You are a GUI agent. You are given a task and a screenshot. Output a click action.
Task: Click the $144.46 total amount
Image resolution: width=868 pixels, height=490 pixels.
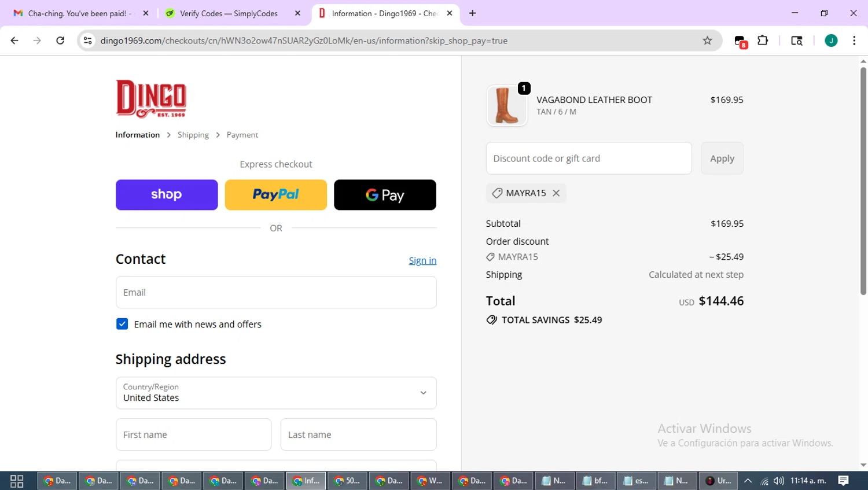[721, 301]
